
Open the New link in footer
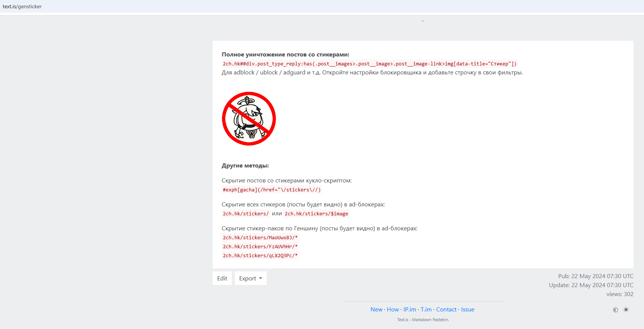point(376,310)
